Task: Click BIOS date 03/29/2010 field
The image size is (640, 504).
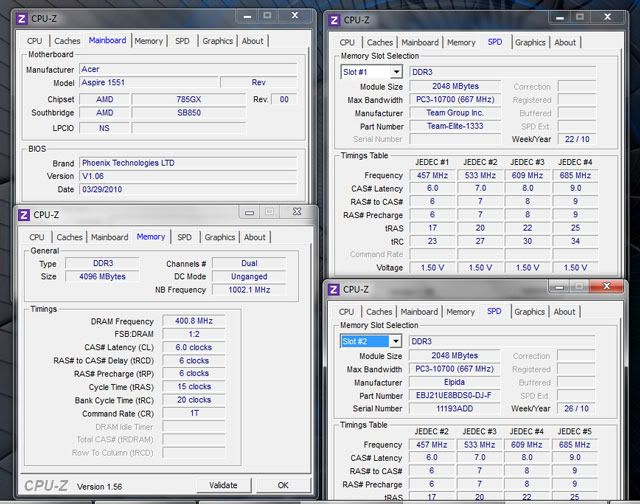Action: pos(188,189)
